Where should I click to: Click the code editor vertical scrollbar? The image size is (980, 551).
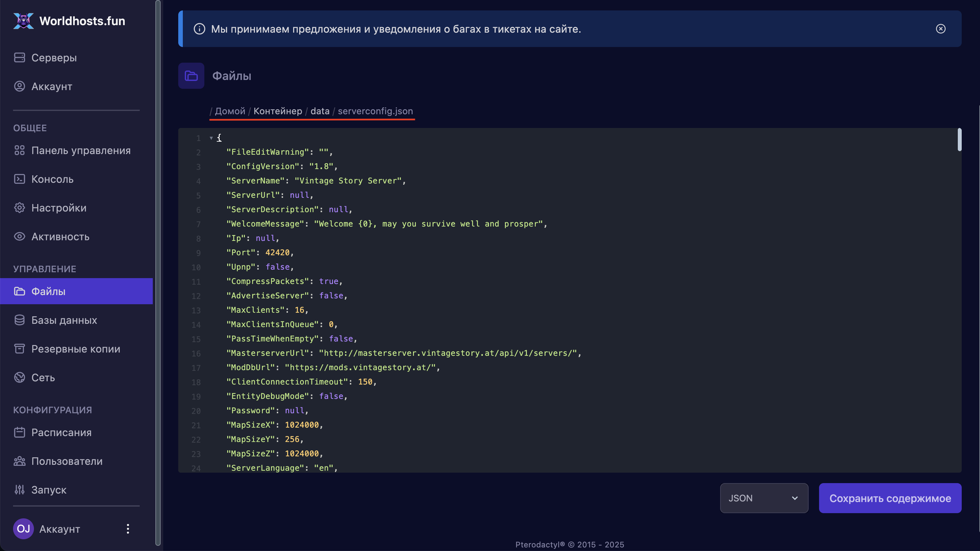tap(959, 140)
